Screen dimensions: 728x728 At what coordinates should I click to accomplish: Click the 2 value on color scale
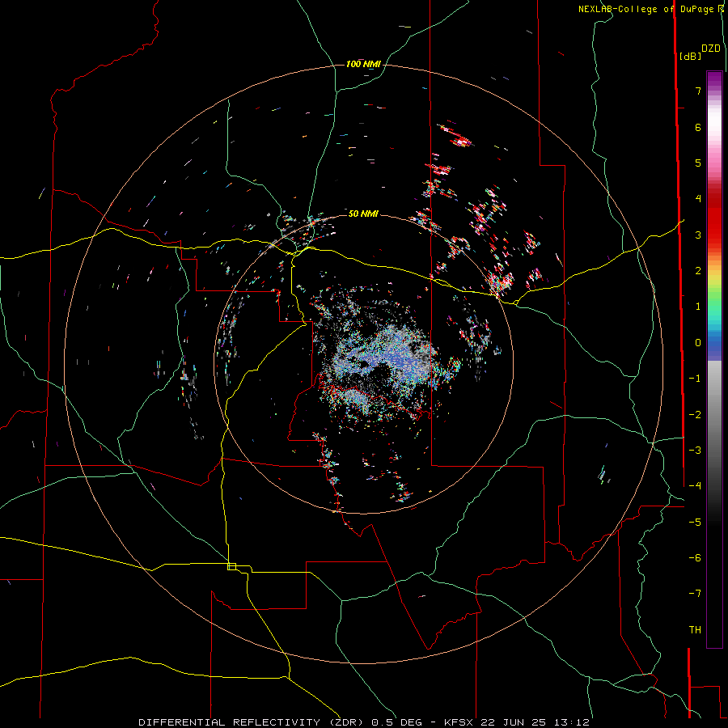click(698, 271)
